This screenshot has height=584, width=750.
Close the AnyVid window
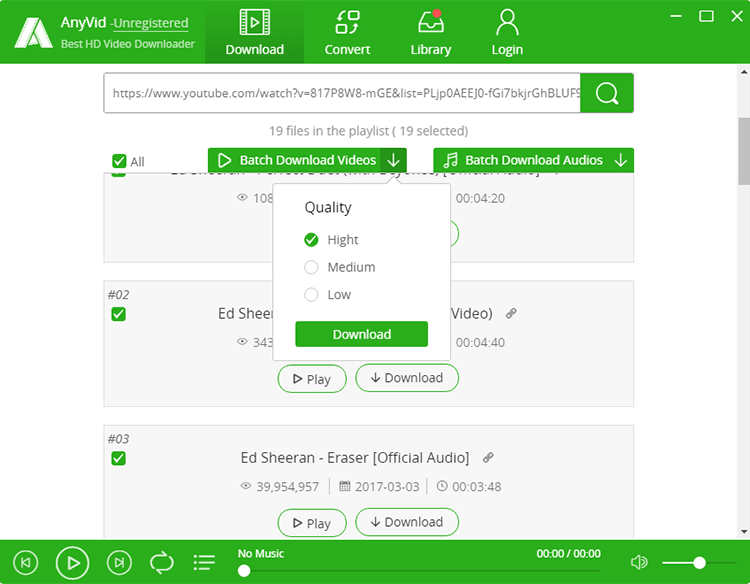pos(737,16)
